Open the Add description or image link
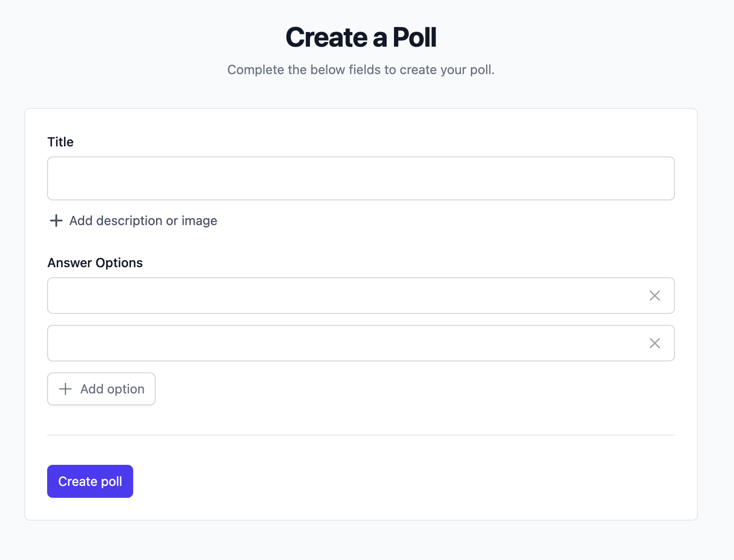 point(143,221)
